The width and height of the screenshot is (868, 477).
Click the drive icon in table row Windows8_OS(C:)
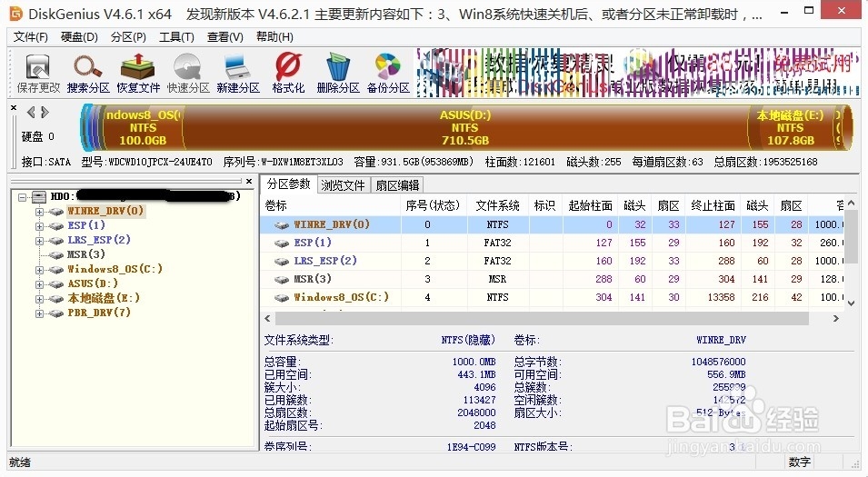(x=282, y=298)
